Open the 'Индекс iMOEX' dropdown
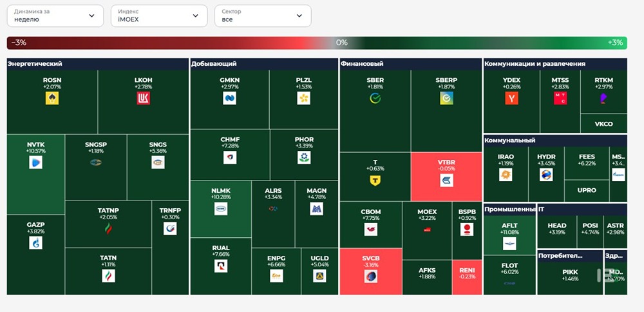The width and height of the screenshot is (644, 312). pyautogui.click(x=159, y=16)
